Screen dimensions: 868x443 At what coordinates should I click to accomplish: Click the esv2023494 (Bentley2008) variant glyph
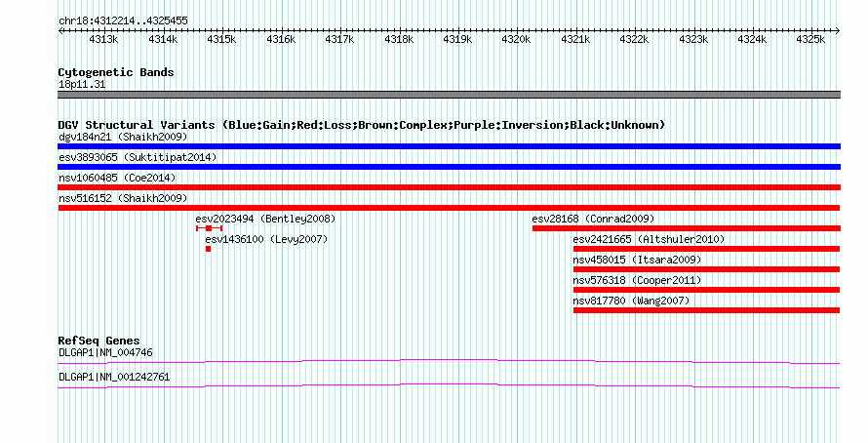click(x=210, y=228)
